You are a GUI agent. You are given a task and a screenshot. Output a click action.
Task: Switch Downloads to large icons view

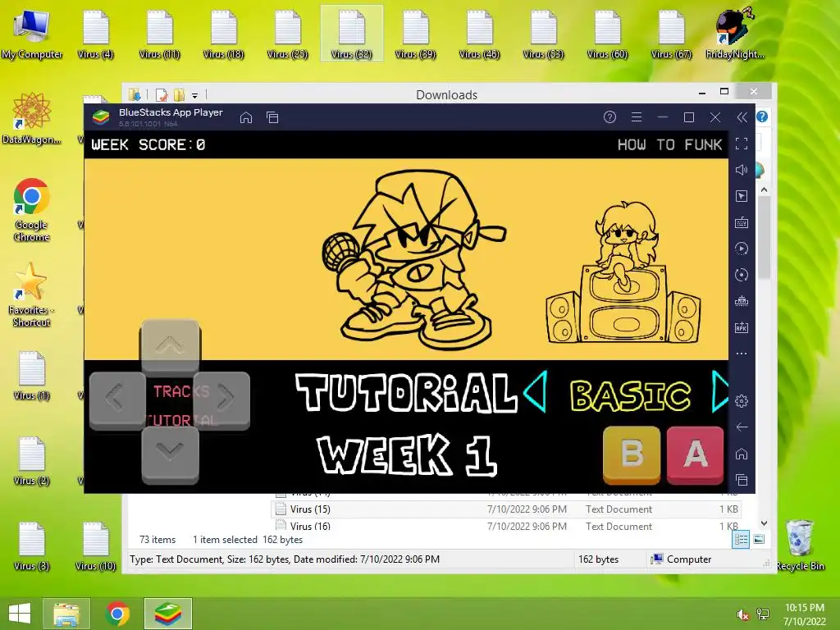(759, 540)
